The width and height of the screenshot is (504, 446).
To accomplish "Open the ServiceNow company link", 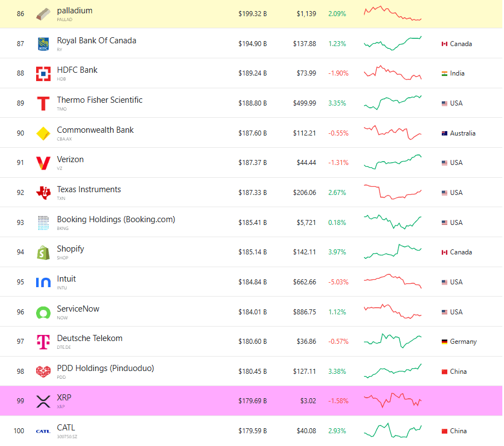I will (78, 309).
